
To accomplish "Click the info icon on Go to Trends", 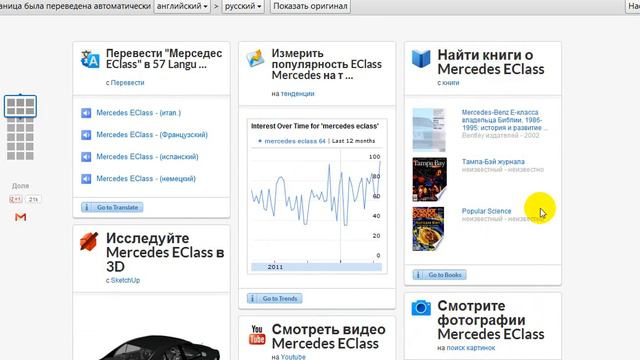I will pyautogui.click(x=252, y=299).
